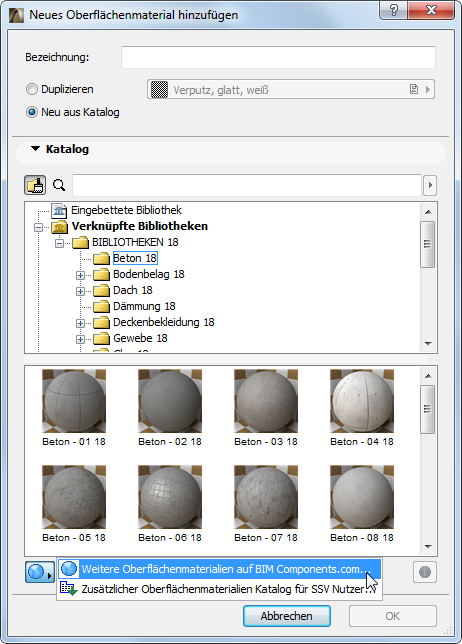The width and height of the screenshot is (462, 644).
Task: Click the Bodenbelag 18 folder icon
Action: [101, 275]
